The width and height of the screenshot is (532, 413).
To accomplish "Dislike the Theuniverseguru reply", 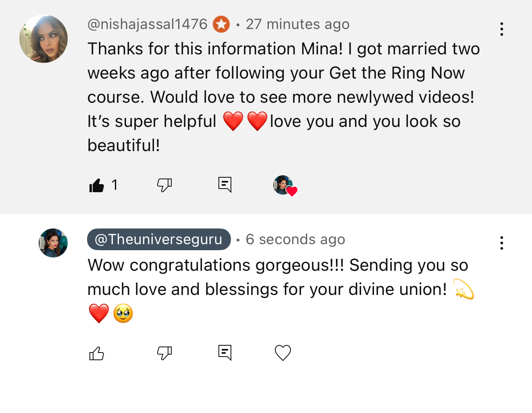I will pyautogui.click(x=164, y=353).
